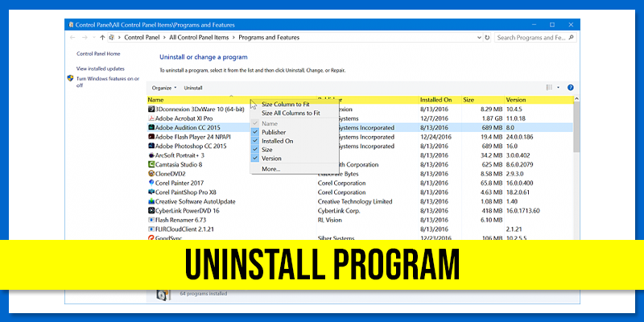The image size is (644, 322).
Task: Navigate to Control Panel breadcrumb
Action: pos(142,37)
